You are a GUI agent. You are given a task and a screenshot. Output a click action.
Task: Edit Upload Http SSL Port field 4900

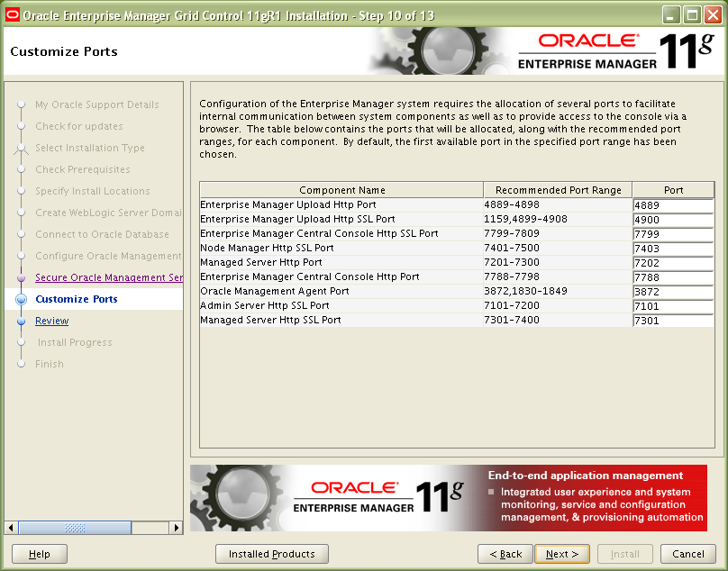coord(673,220)
